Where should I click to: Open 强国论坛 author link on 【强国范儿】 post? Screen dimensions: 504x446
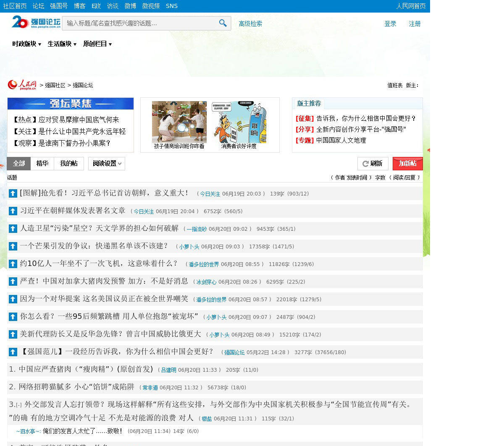(x=234, y=352)
